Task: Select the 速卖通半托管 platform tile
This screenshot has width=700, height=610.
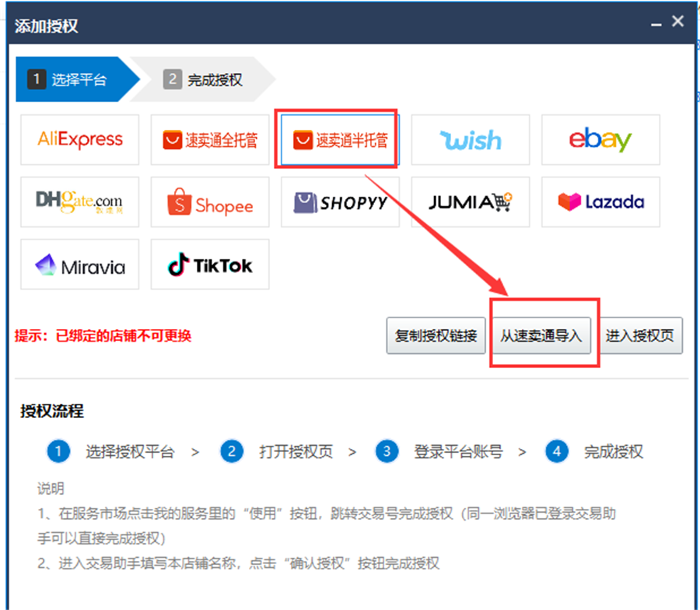Action: click(x=340, y=140)
